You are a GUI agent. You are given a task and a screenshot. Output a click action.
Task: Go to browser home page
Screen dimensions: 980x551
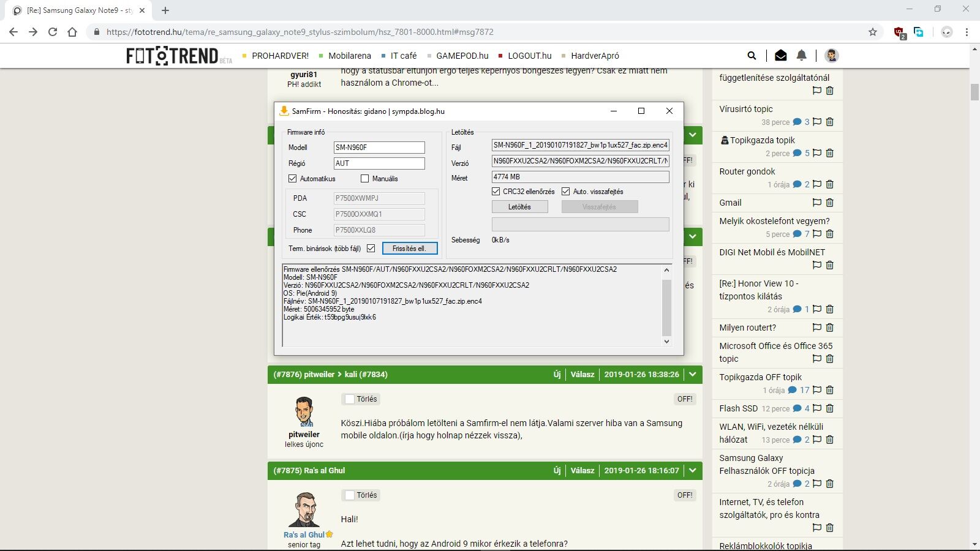[x=72, y=32]
